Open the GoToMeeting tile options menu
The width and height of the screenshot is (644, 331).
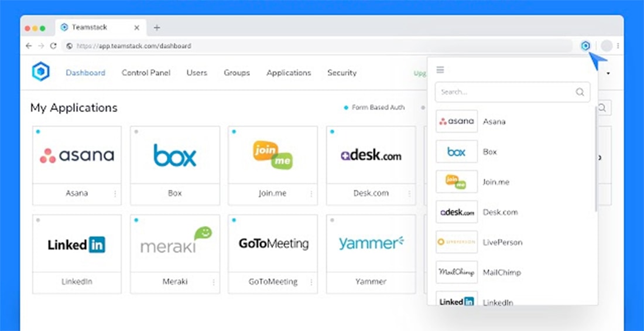coord(311,282)
